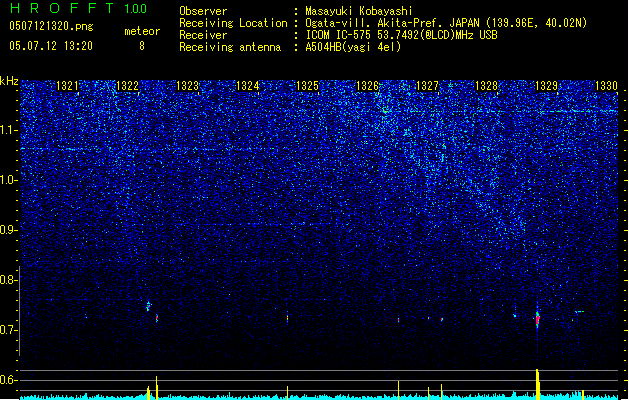Click the 0.8 kHz axis label
Screen dimensions: 629x400
[9, 280]
